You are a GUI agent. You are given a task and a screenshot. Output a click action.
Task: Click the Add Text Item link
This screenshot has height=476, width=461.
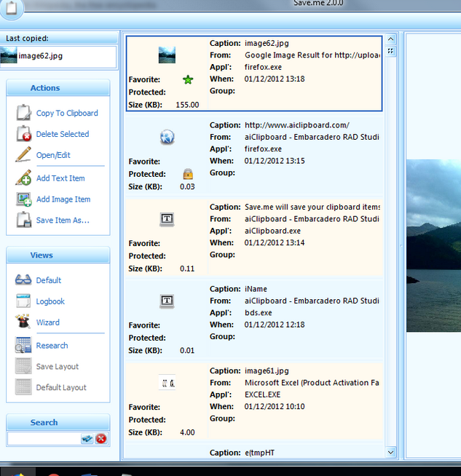click(x=60, y=178)
